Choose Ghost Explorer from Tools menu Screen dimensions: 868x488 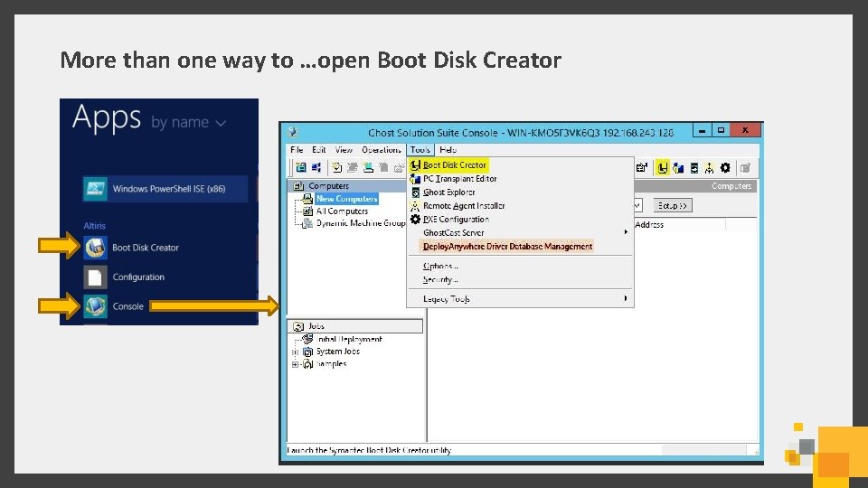521,192
